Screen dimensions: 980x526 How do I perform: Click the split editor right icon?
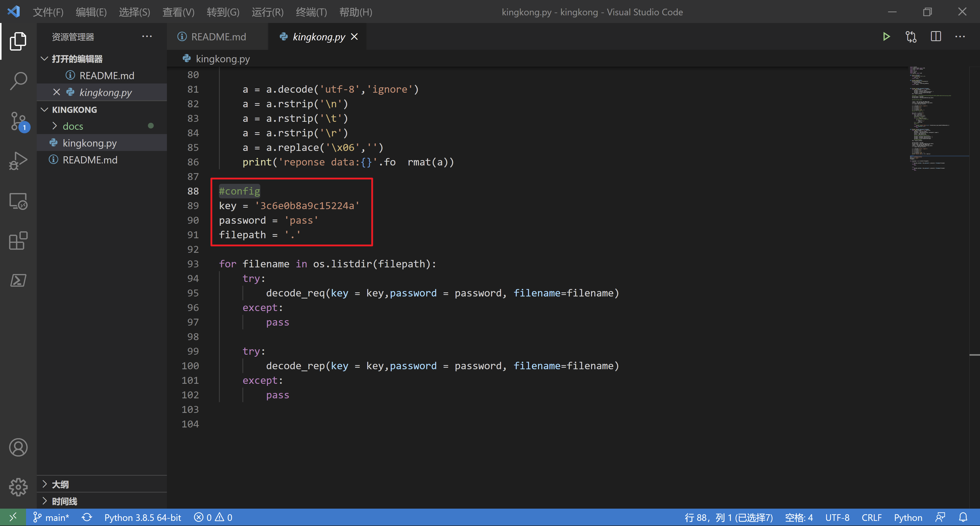pyautogui.click(x=936, y=37)
